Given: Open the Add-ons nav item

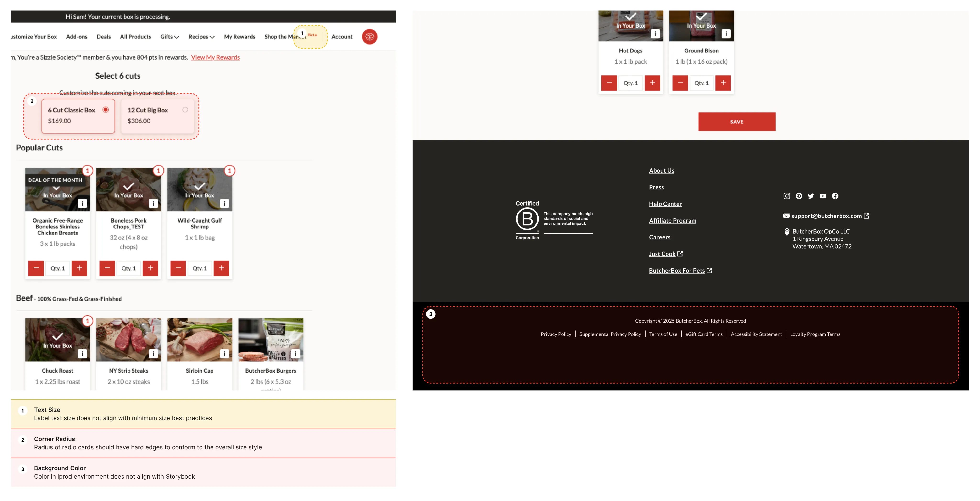Looking at the screenshot, I should tap(77, 37).
